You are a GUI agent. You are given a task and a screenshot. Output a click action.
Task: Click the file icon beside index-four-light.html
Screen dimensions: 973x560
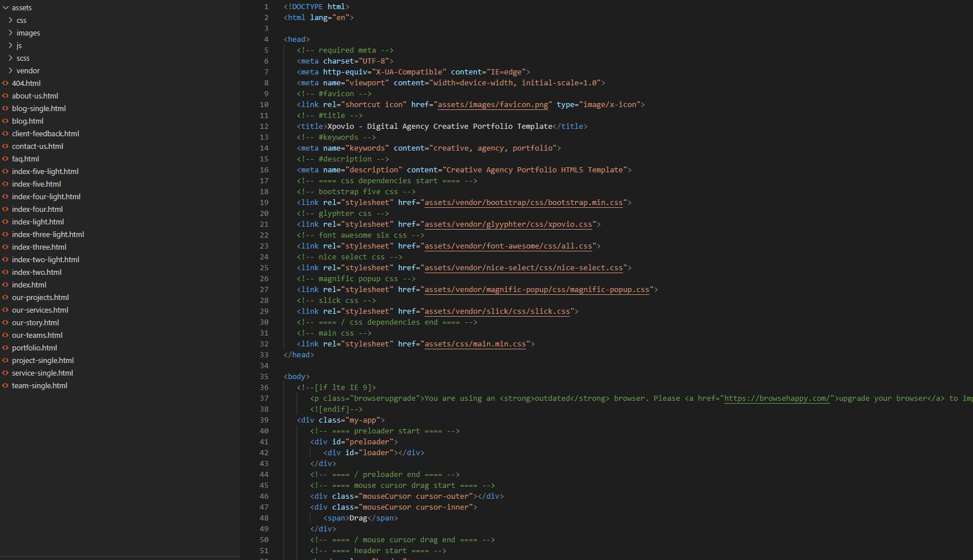tap(6, 196)
